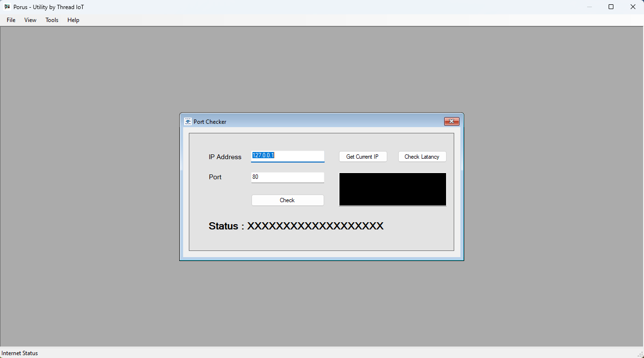The width and height of the screenshot is (644, 358).
Task: Minimize the Porus main window
Action: [589, 7]
